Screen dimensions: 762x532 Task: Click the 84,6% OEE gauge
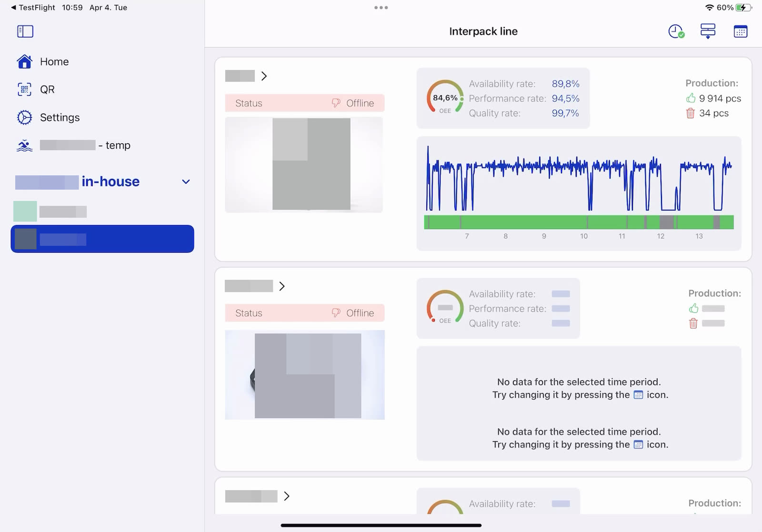point(444,98)
